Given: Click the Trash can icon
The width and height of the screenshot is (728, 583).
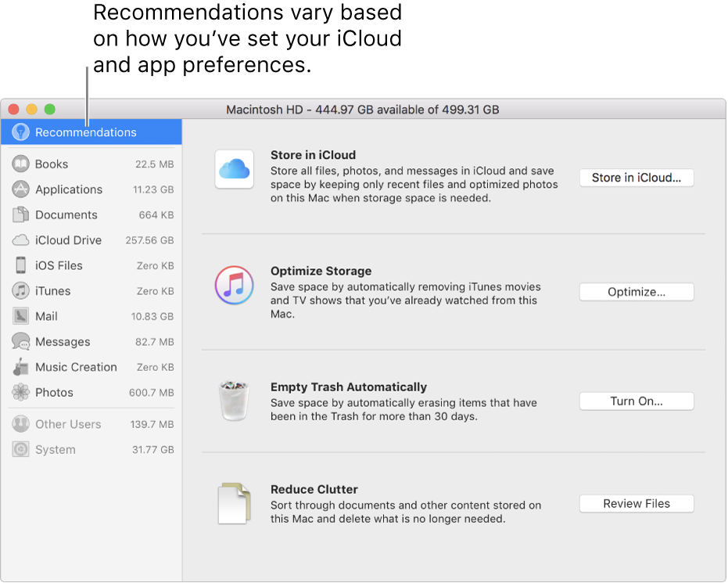Looking at the screenshot, I should click(x=234, y=401).
